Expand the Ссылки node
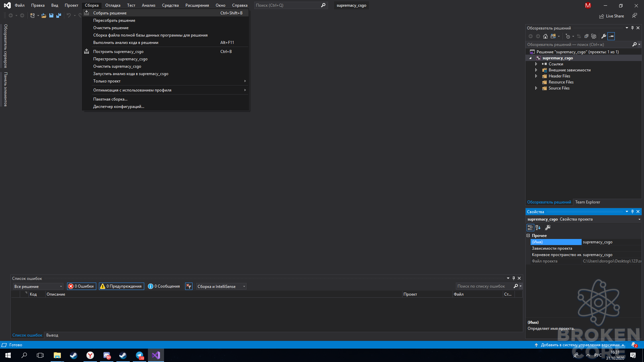The image size is (644, 362). click(536, 64)
